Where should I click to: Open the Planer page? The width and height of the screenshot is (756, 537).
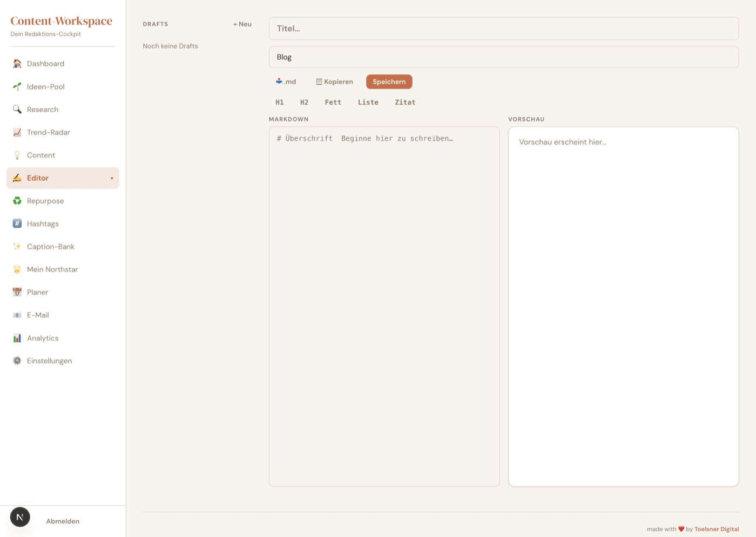click(x=63, y=292)
